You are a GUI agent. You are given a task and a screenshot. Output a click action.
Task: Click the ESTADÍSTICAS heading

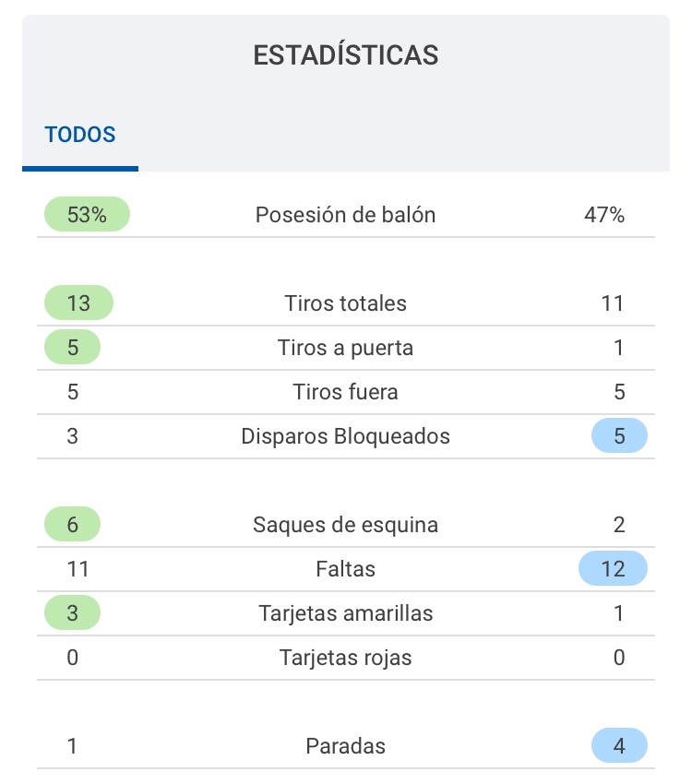346,55
